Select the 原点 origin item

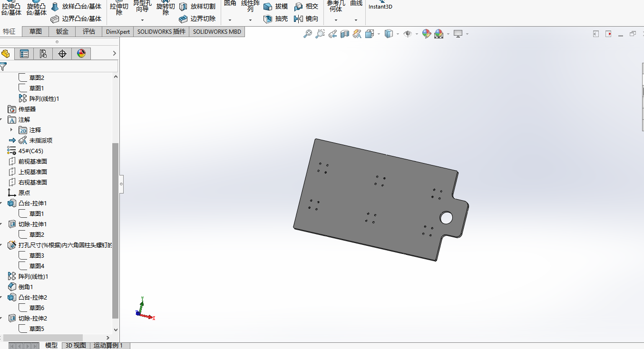19,193
